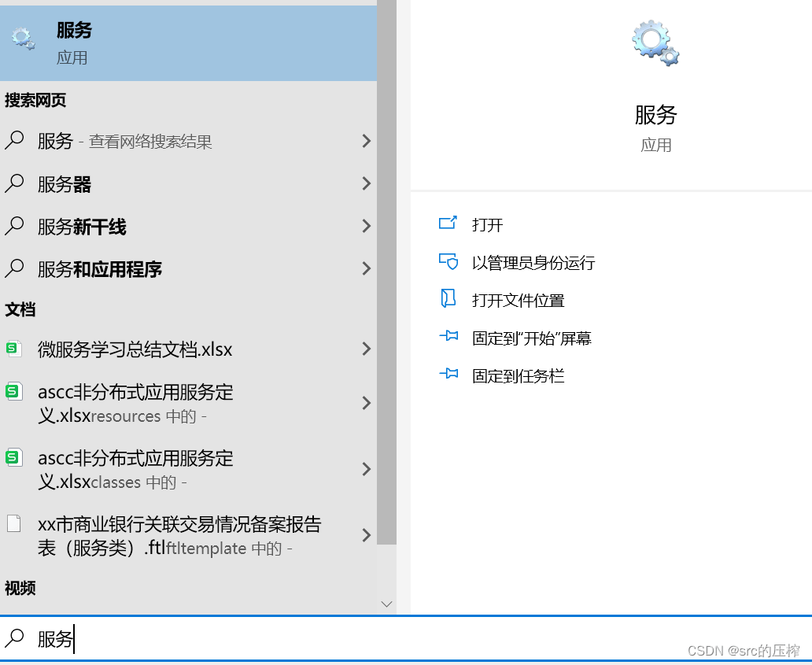Viewport: 812px width, 665px height.
Task: Click the search icon beside 服务 web results
Action: pyautogui.click(x=14, y=140)
